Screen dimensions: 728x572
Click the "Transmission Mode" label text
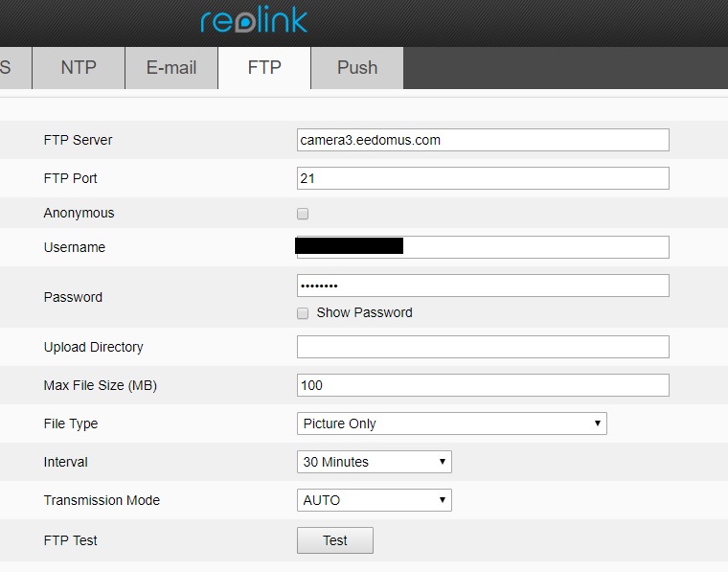[102, 500]
